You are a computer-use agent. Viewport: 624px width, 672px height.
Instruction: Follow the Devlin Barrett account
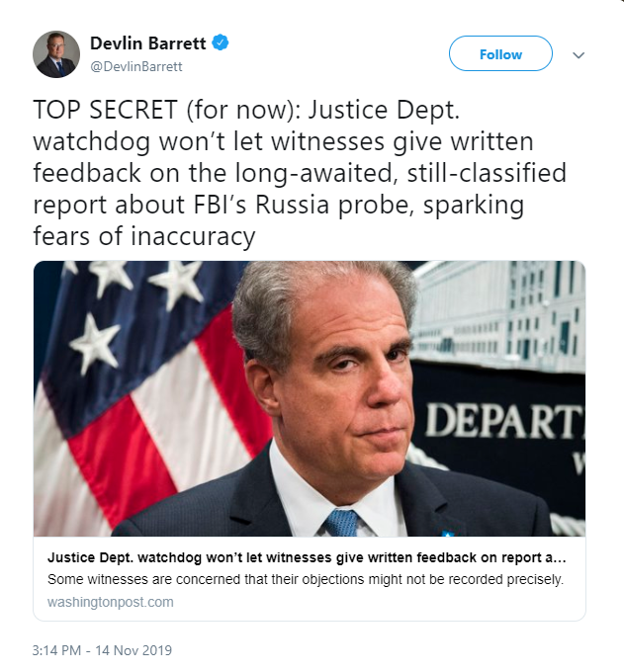(x=500, y=53)
